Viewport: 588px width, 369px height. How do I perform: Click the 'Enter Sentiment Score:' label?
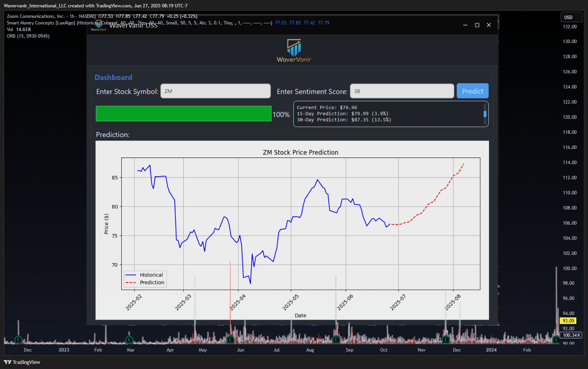click(312, 92)
